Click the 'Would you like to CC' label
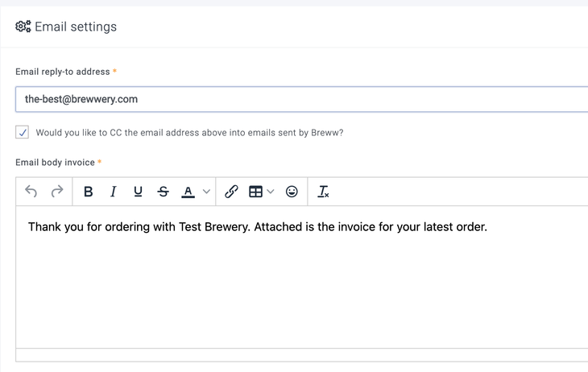The image size is (588, 372). pos(189,132)
